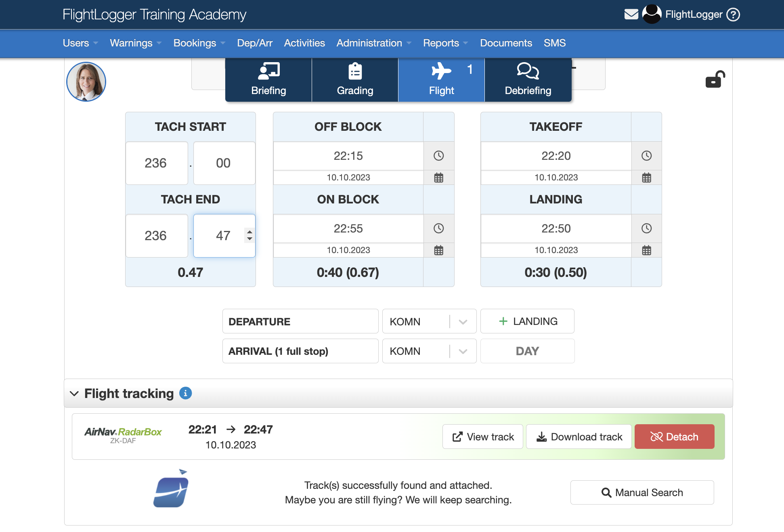Start a Manual Search for tracks
The height and width of the screenshot is (532, 784).
coord(642,492)
